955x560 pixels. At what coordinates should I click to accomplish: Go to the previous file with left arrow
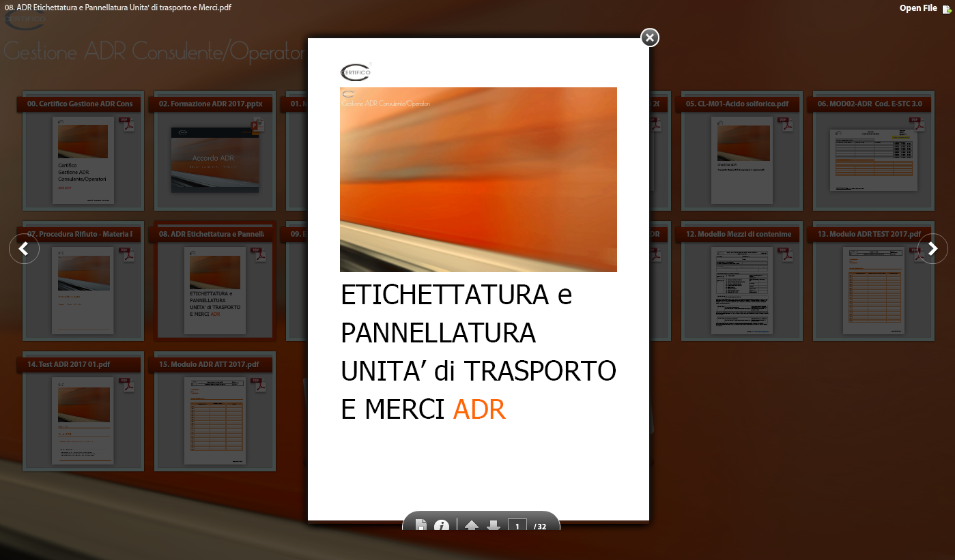coord(24,249)
